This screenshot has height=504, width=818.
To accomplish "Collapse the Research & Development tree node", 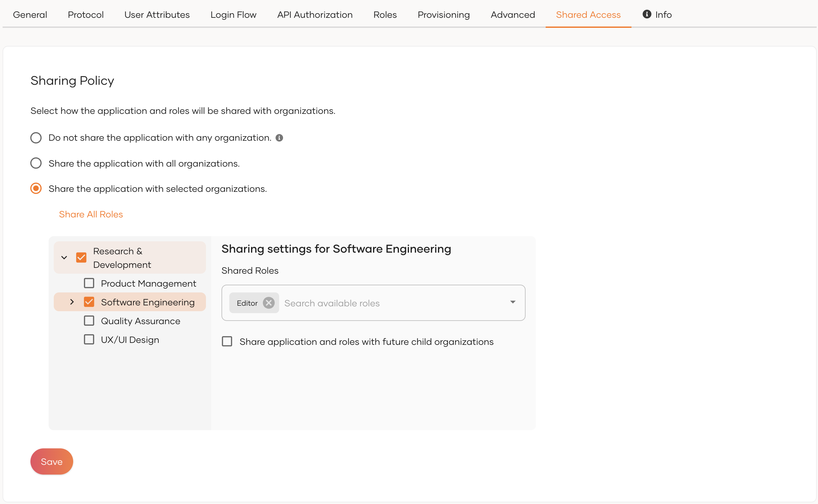I will click(x=64, y=258).
